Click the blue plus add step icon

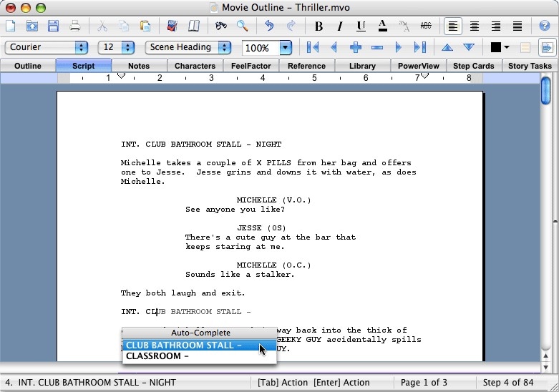pyautogui.click(x=356, y=47)
